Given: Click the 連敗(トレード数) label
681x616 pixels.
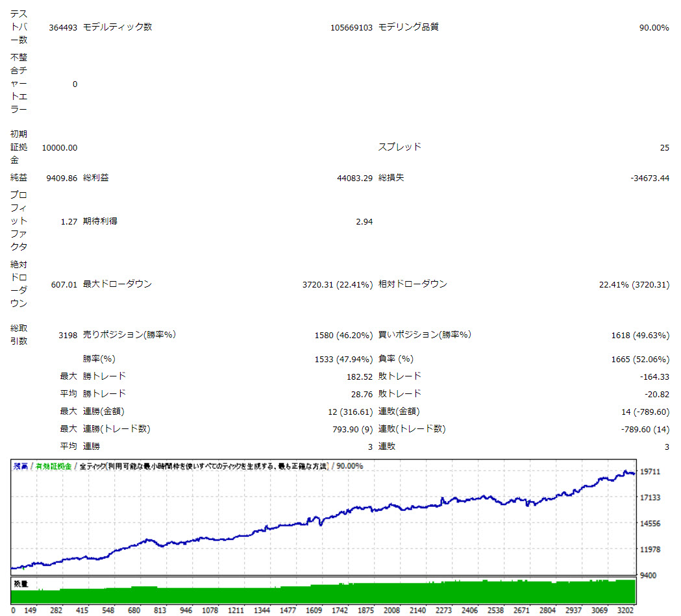Looking at the screenshot, I should click(x=412, y=429).
